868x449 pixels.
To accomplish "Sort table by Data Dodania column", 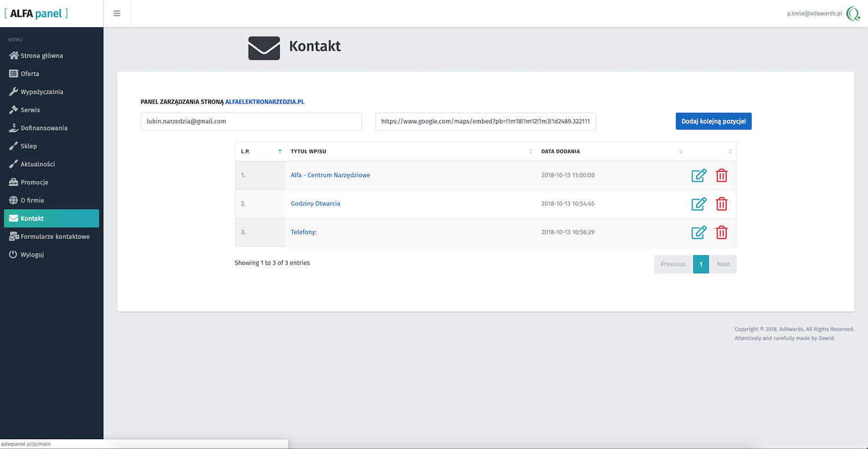I will click(611, 152).
